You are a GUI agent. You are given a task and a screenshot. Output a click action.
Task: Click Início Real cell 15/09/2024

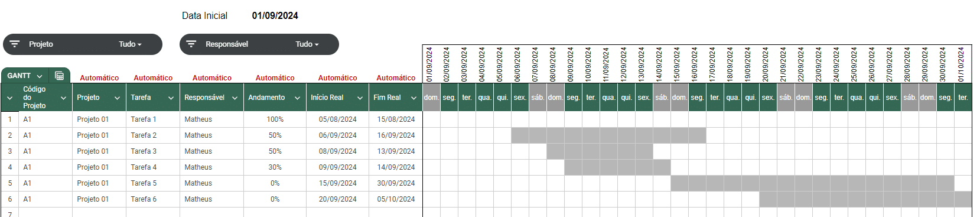click(x=337, y=183)
